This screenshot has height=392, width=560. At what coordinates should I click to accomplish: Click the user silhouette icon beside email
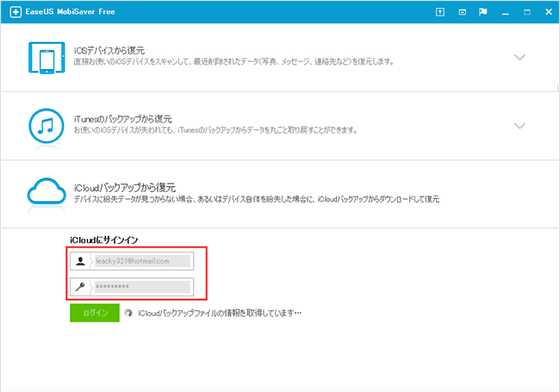click(80, 261)
